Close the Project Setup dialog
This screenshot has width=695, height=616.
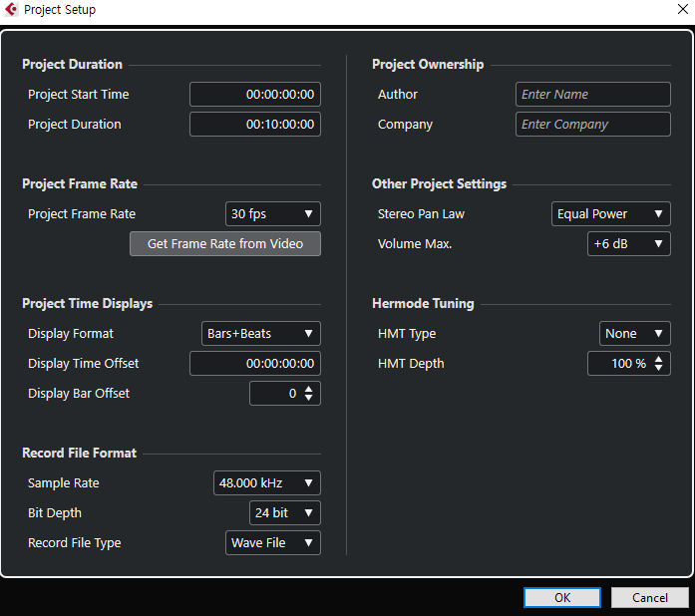click(683, 9)
